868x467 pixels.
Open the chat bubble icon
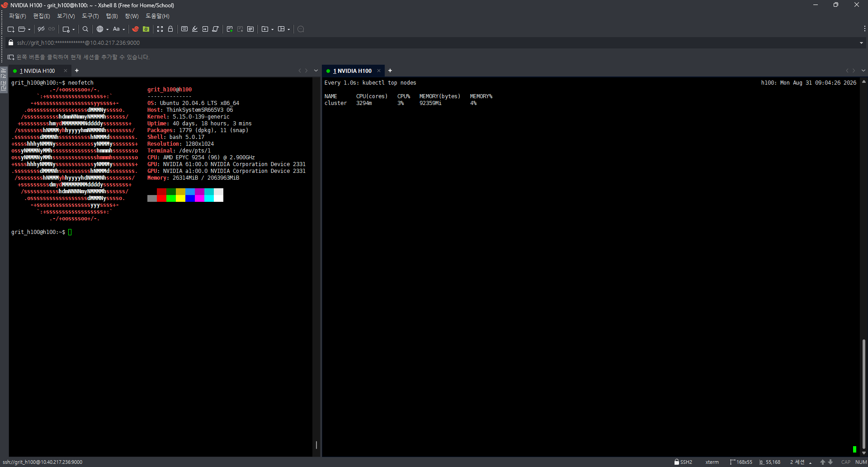point(301,29)
